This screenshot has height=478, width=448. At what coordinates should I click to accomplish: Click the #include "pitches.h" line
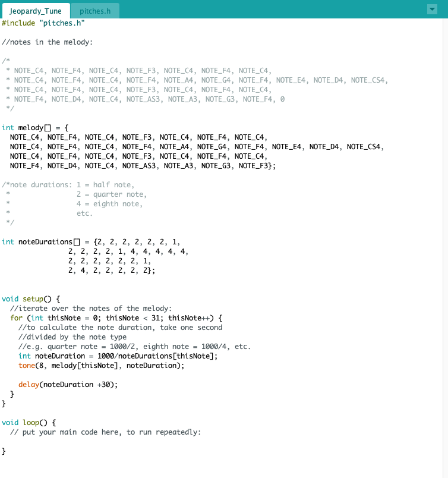pos(43,23)
